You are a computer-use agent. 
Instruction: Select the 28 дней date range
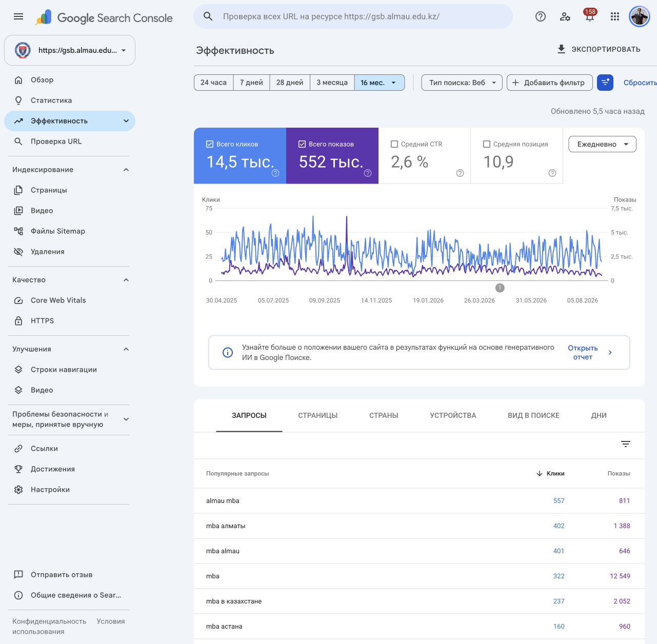point(290,83)
